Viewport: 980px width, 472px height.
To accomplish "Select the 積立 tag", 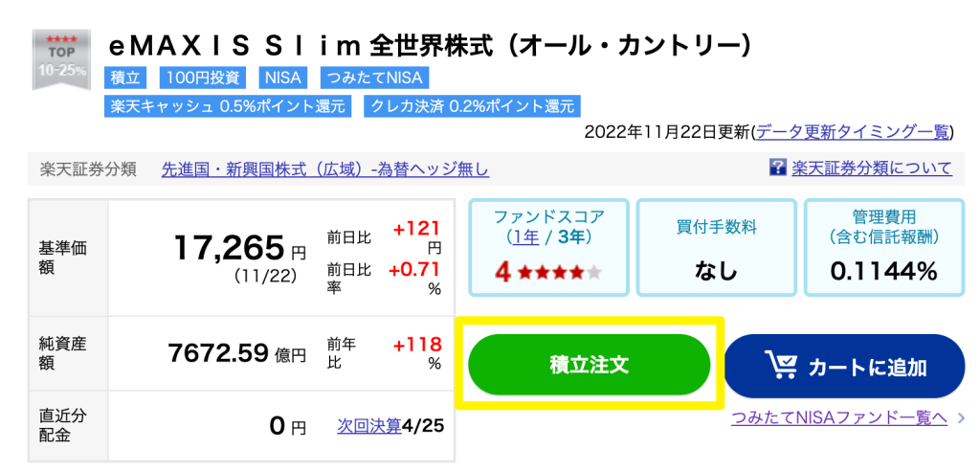I will click(x=126, y=78).
